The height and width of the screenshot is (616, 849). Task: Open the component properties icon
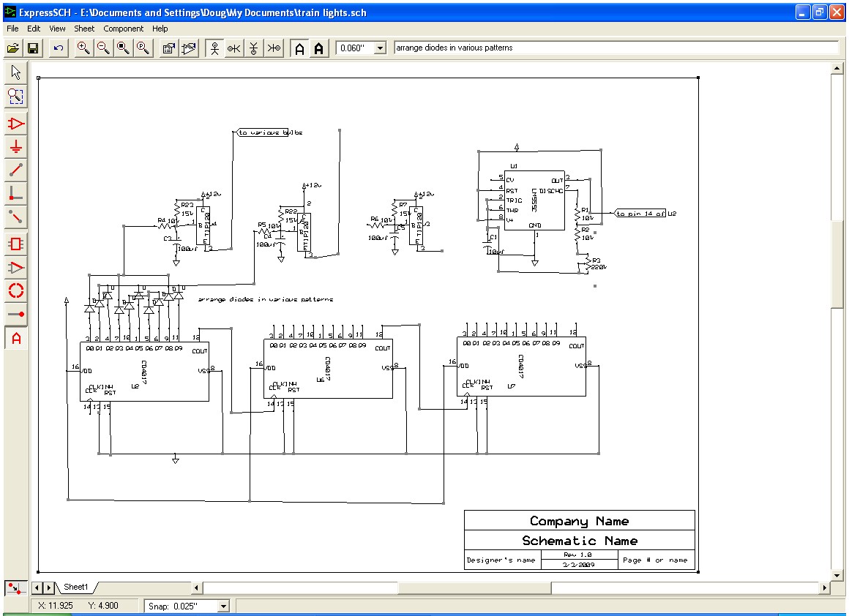pos(168,48)
